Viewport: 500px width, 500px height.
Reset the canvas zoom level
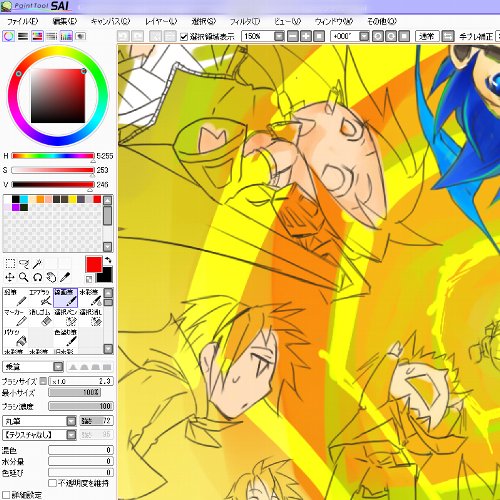point(319,36)
